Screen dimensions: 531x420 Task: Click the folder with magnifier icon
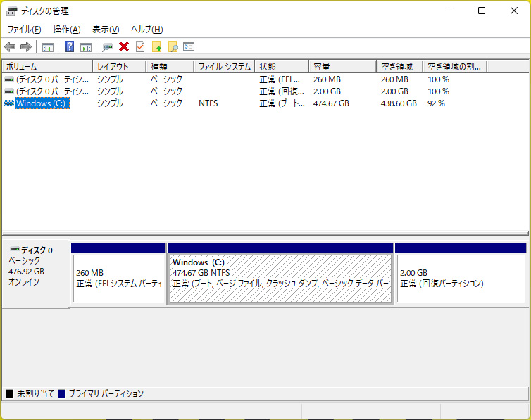point(173,46)
